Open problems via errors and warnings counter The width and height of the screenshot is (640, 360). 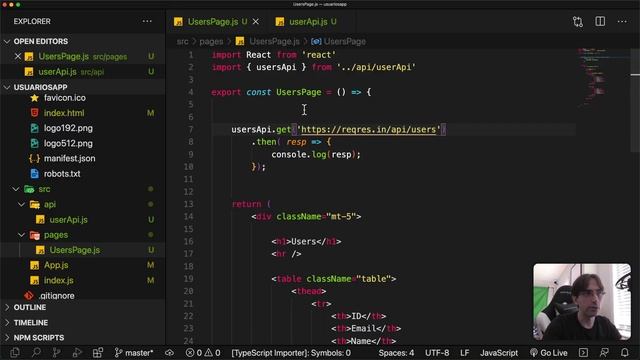click(203, 353)
